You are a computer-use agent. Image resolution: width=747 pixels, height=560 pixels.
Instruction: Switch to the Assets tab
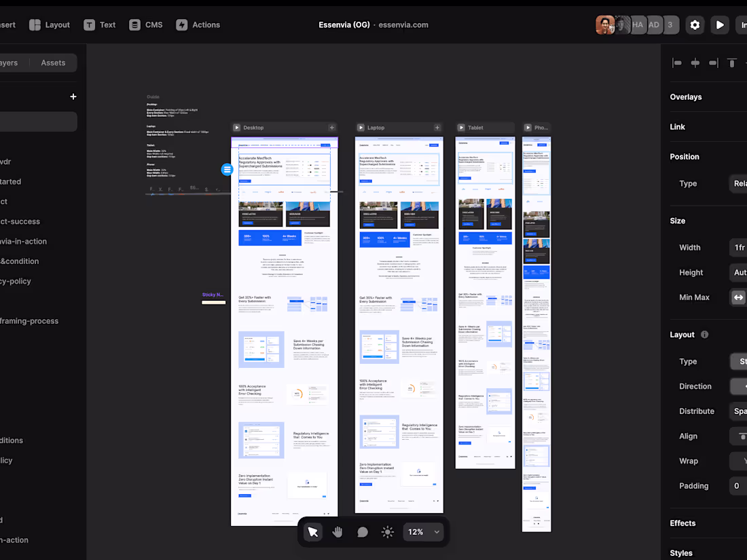tap(53, 62)
